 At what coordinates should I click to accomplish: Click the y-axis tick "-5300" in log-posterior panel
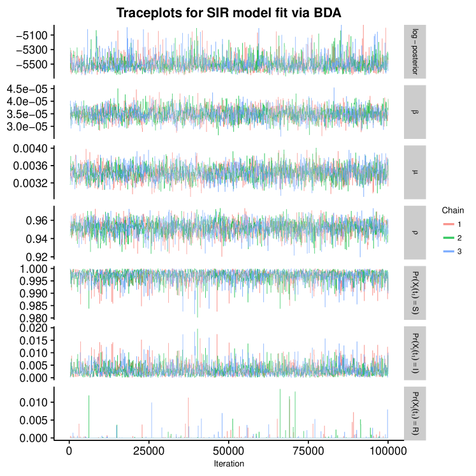32,50
